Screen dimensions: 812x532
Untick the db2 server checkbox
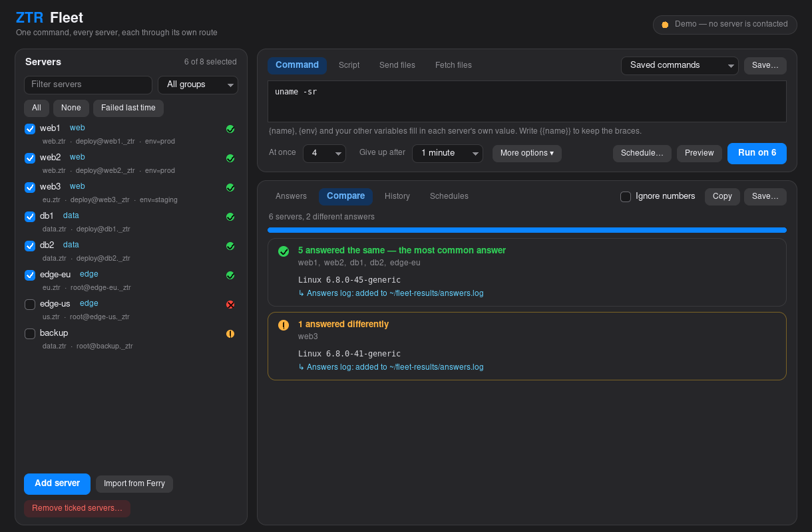[30, 246]
